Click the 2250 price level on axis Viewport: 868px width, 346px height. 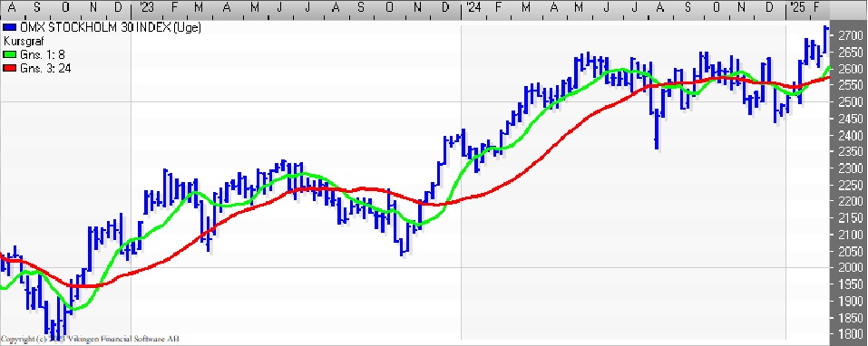[850, 185]
